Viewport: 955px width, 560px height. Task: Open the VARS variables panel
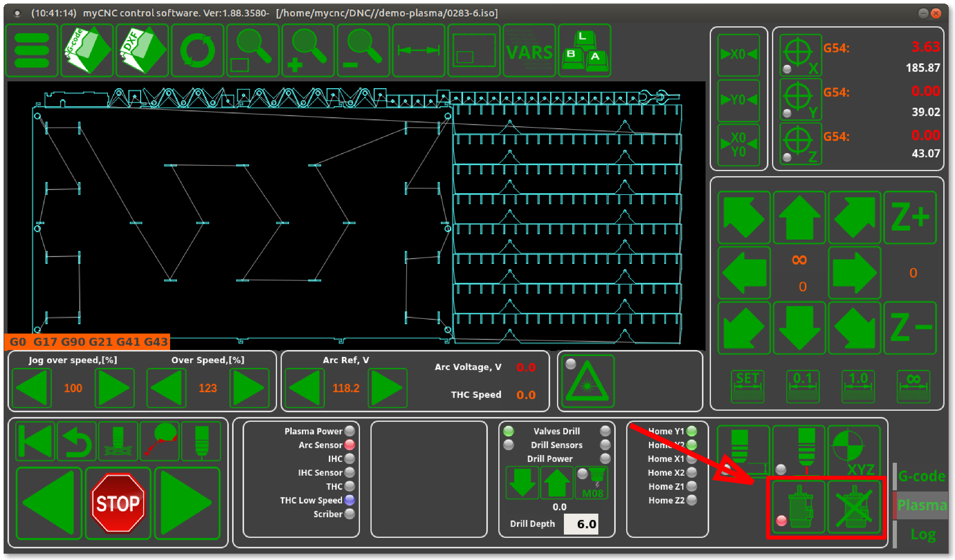(x=529, y=50)
